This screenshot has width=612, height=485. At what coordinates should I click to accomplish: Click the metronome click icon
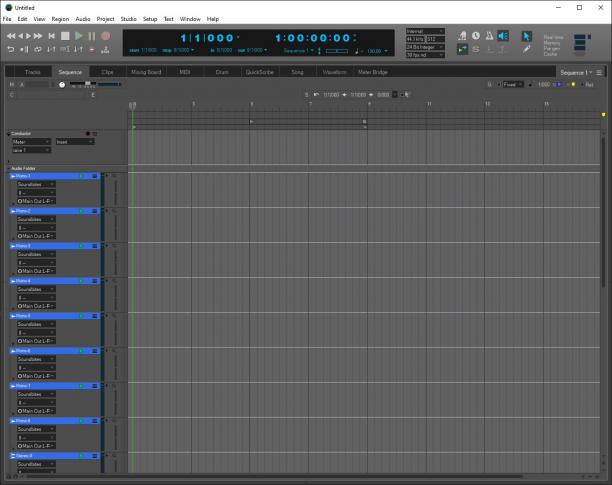pos(489,36)
